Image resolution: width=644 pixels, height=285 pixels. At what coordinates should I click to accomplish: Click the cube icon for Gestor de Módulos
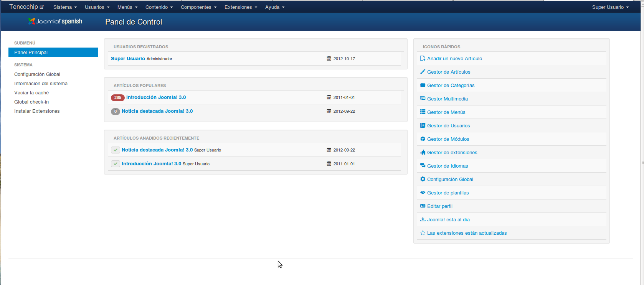(423, 139)
